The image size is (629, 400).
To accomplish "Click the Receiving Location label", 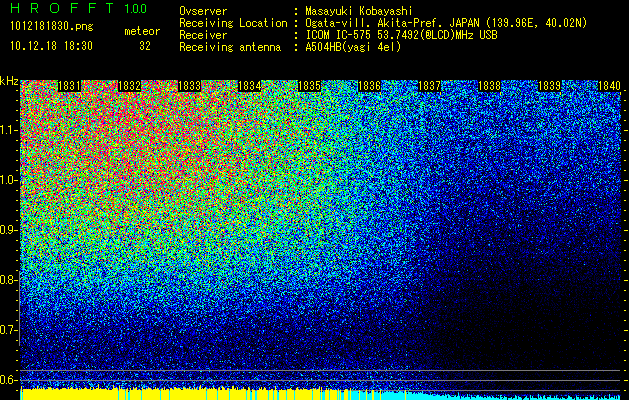I will click(233, 23).
